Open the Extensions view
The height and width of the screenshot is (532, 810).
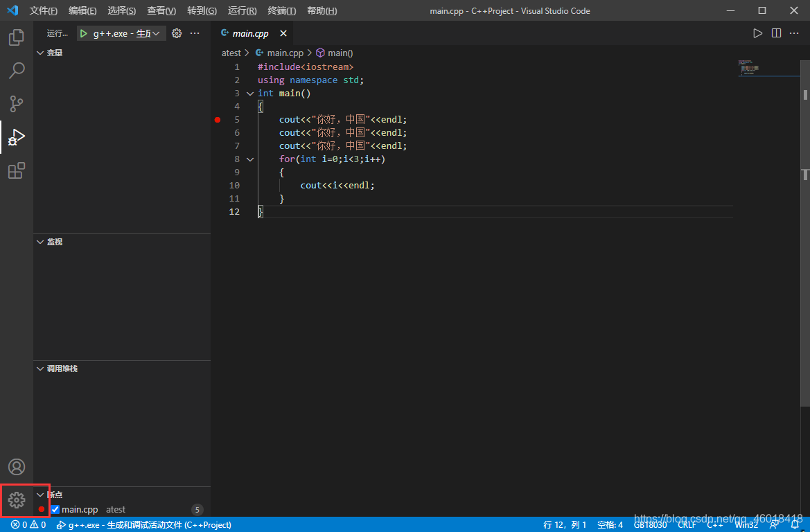(17, 170)
